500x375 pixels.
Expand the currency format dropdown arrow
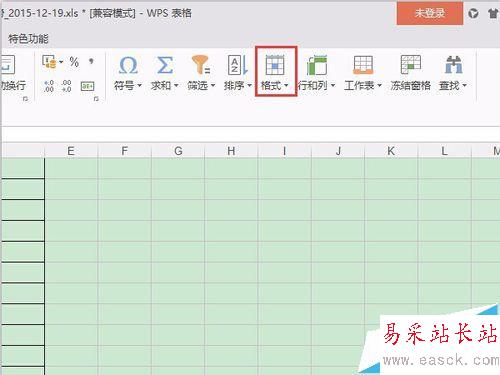pyautogui.click(x=61, y=62)
